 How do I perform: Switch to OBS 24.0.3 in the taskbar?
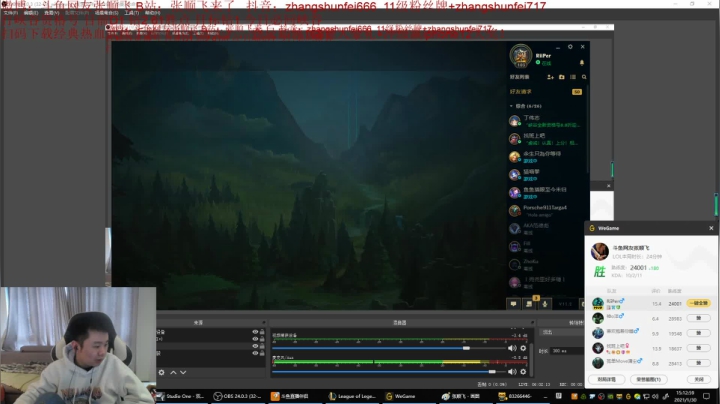[238, 396]
